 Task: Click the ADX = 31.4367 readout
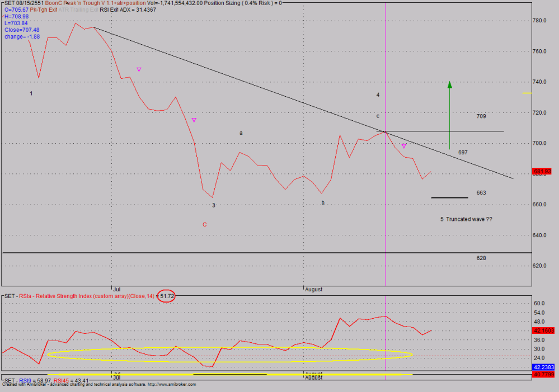[138, 10]
